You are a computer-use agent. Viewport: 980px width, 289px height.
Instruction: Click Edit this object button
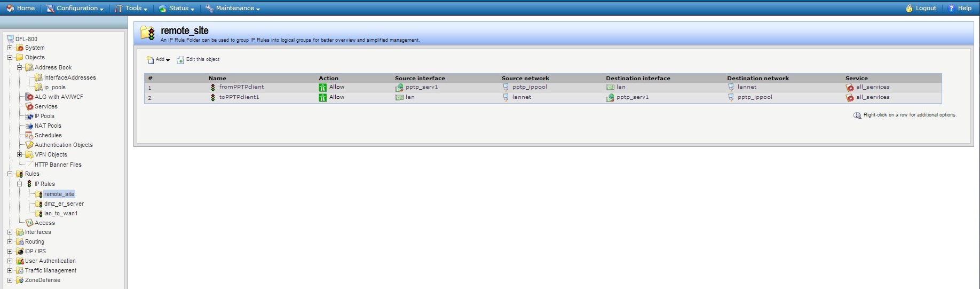[198, 60]
